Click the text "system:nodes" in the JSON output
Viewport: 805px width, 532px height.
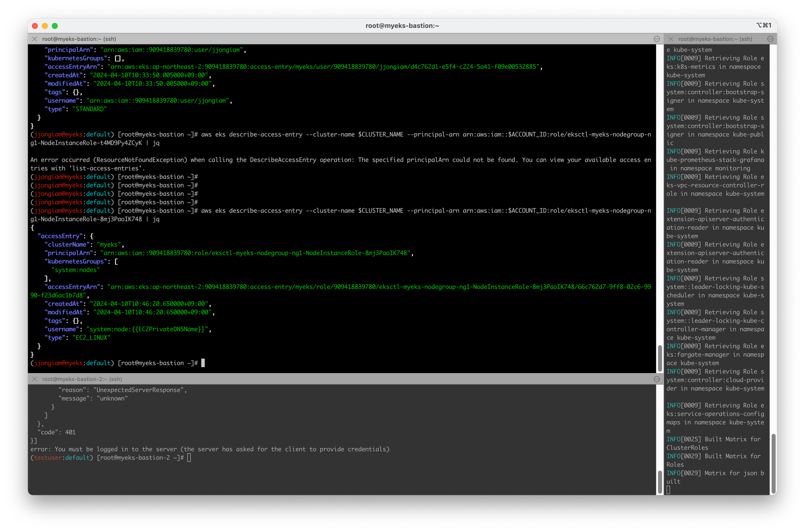pyautogui.click(x=76, y=270)
